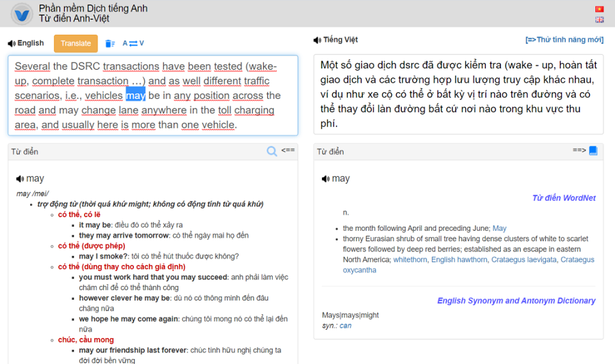615x364 pixels.
Task: Follow the 'whitethorn' synonym link
Action: (x=410, y=260)
